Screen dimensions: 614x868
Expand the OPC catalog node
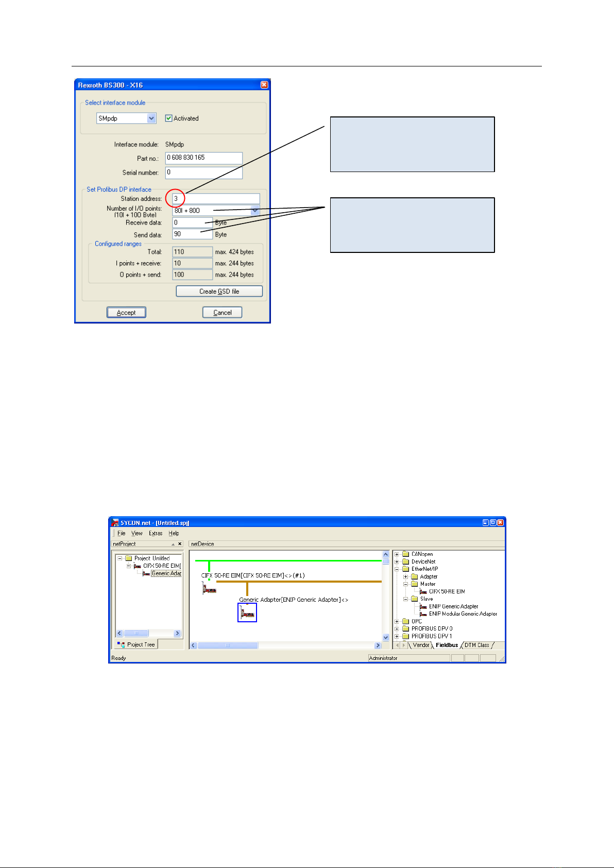point(397,622)
